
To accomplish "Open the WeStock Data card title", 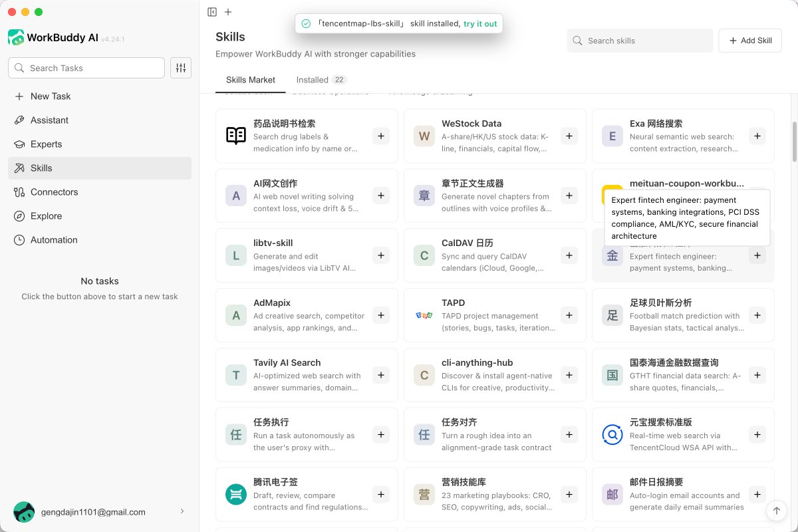I will 471,124.
